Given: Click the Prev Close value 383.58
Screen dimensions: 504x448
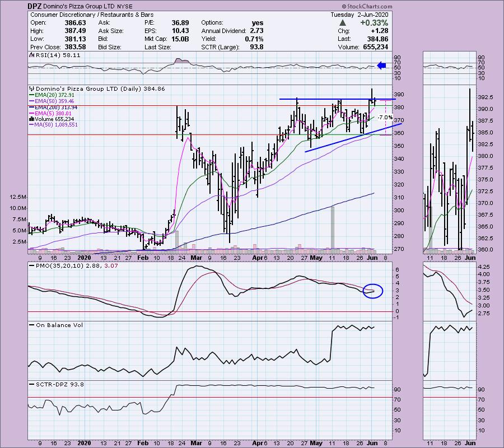Looking at the screenshot, I should [x=75, y=47].
